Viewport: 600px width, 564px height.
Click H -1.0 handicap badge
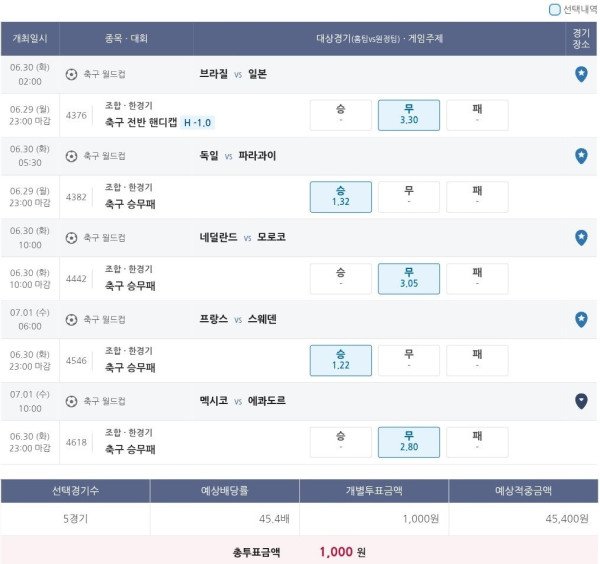click(x=197, y=122)
